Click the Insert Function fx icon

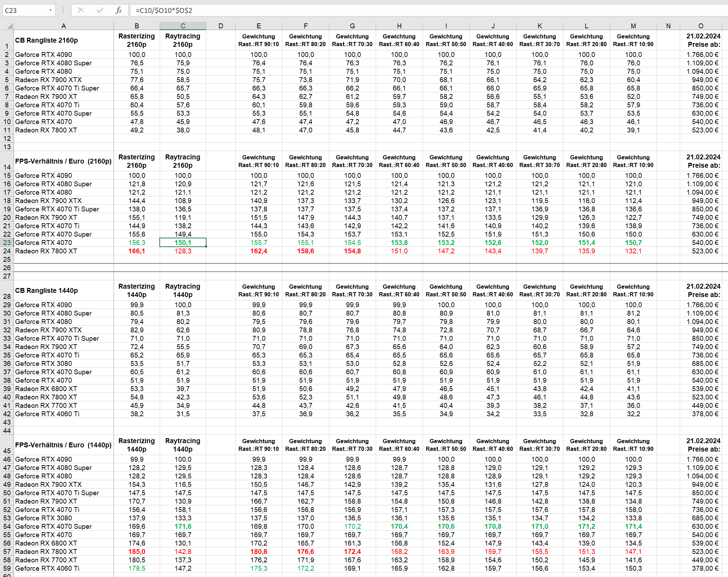(118, 10)
